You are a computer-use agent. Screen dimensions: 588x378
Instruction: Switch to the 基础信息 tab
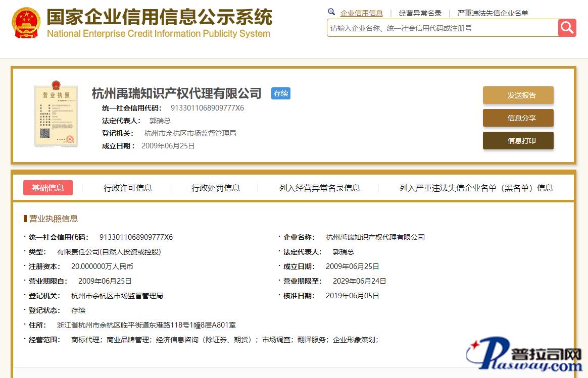[48, 188]
